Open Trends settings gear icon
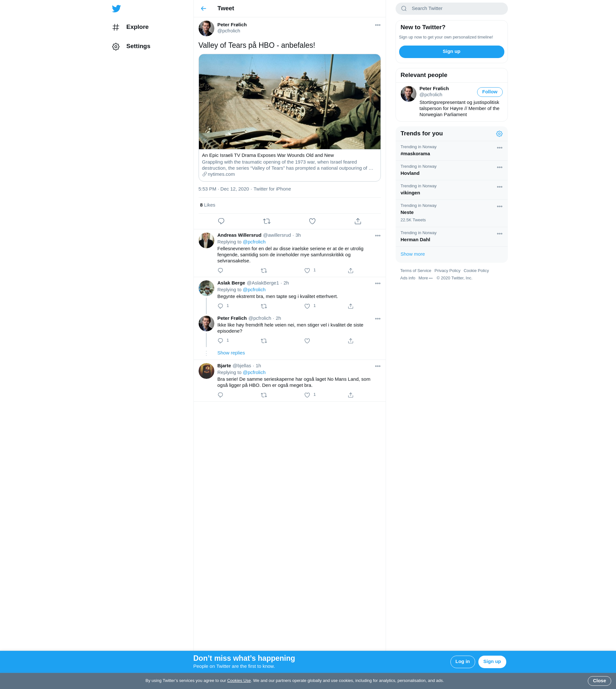 point(499,134)
